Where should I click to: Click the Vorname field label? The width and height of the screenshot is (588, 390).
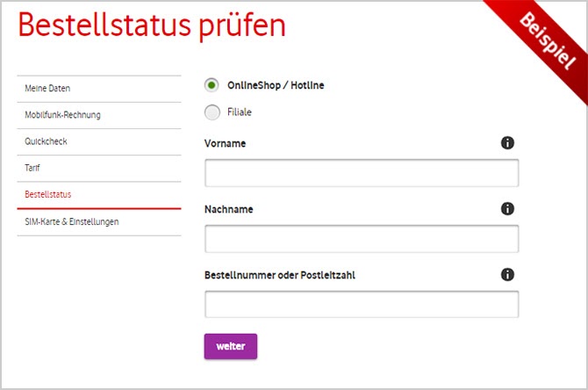click(225, 143)
